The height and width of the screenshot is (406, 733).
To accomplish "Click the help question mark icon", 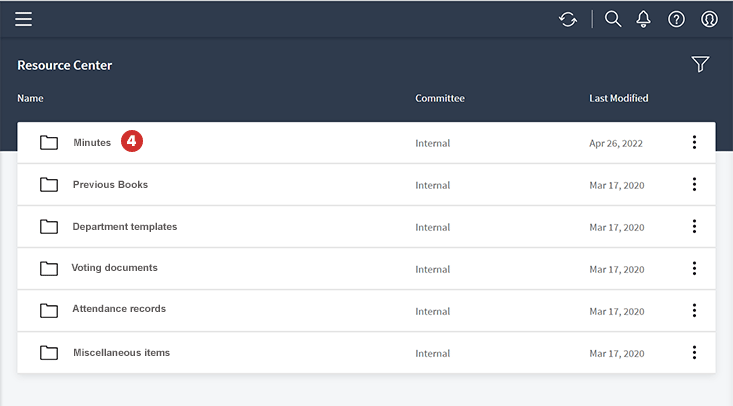I will (x=676, y=19).
